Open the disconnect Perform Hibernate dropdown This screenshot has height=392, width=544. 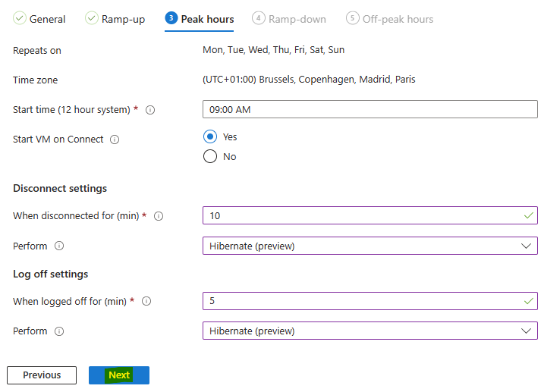[x=370, y=246]
